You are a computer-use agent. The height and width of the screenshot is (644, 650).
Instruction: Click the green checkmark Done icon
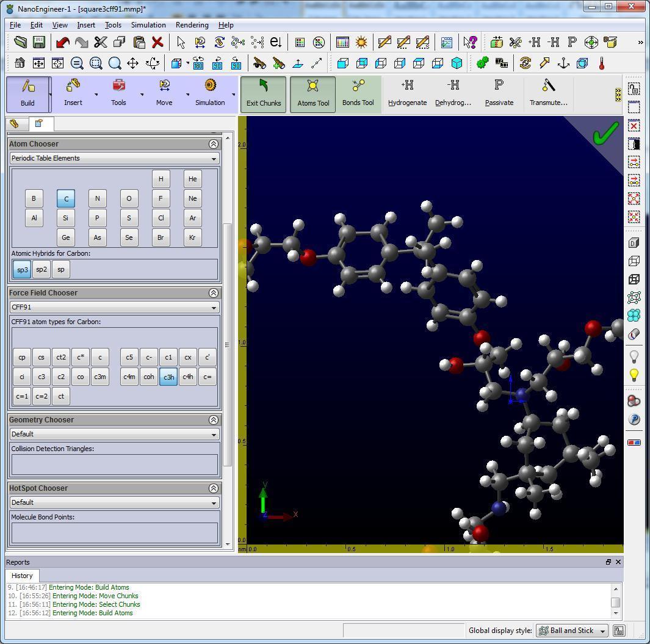pyautogui.click(x=605, y=134)
